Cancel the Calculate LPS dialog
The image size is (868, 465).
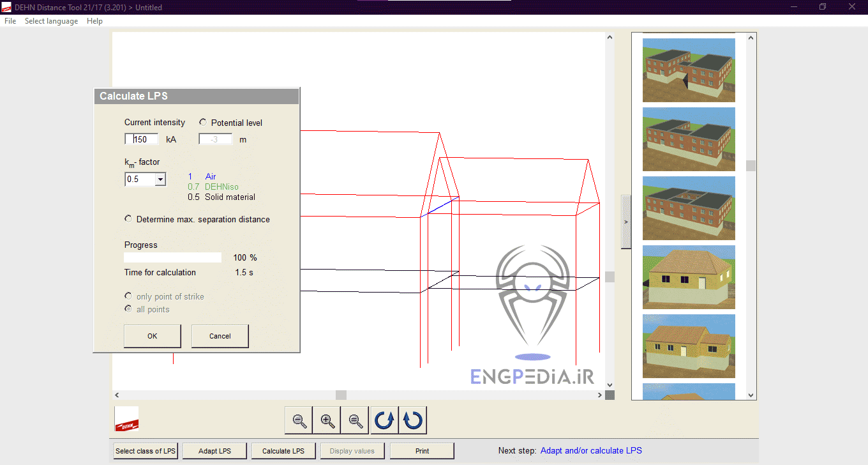pyautogui.click(x=220, y=336)
